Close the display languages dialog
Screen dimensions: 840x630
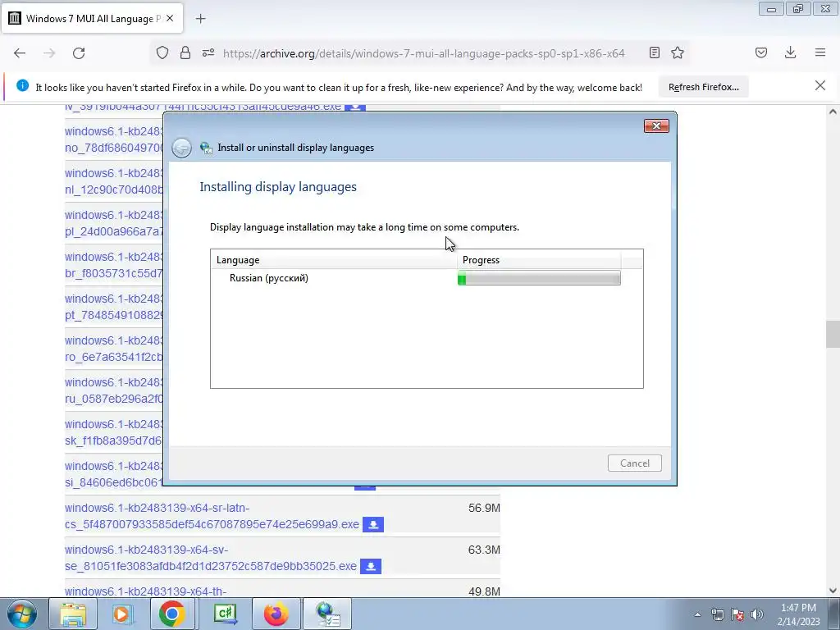click(656, 126)
